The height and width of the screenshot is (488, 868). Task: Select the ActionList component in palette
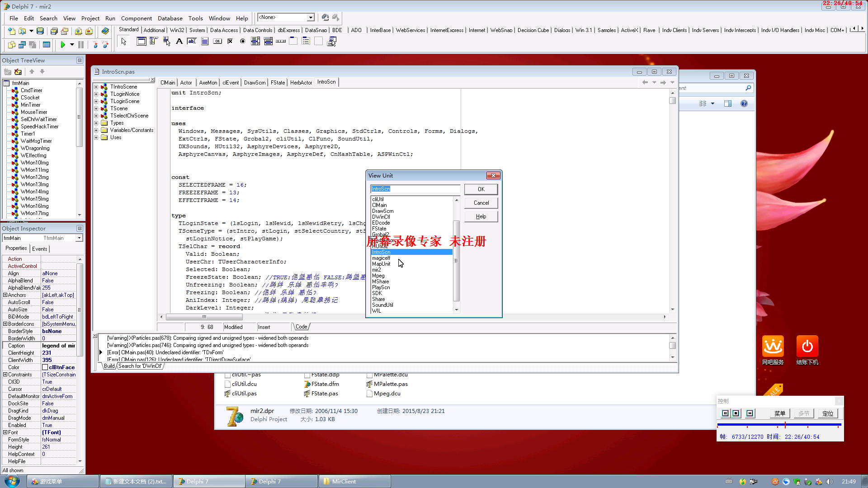point(331,42)
